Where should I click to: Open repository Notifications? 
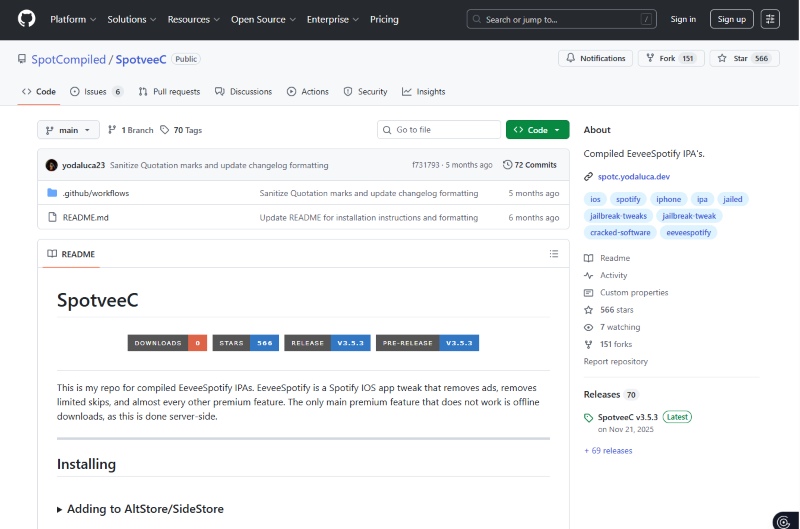pyautogui.click(x=595, y=59)
